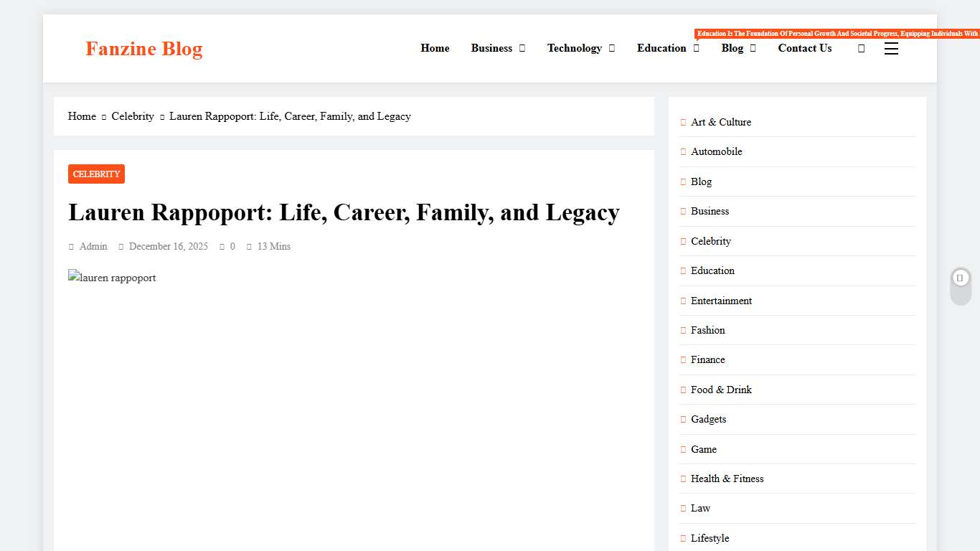Click the CELEBRITY category badge

coord(96,174)
